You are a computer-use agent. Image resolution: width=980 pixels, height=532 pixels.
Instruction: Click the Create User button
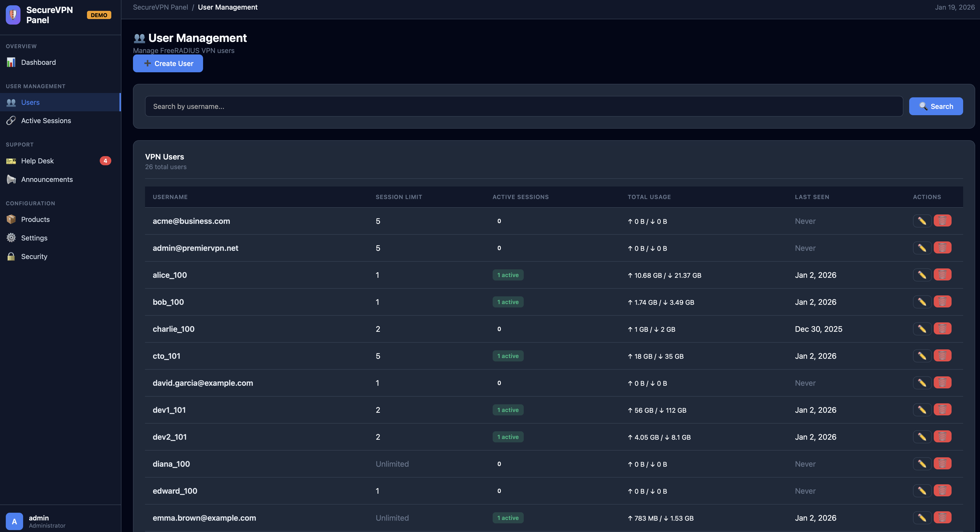[x=168, y=64]
